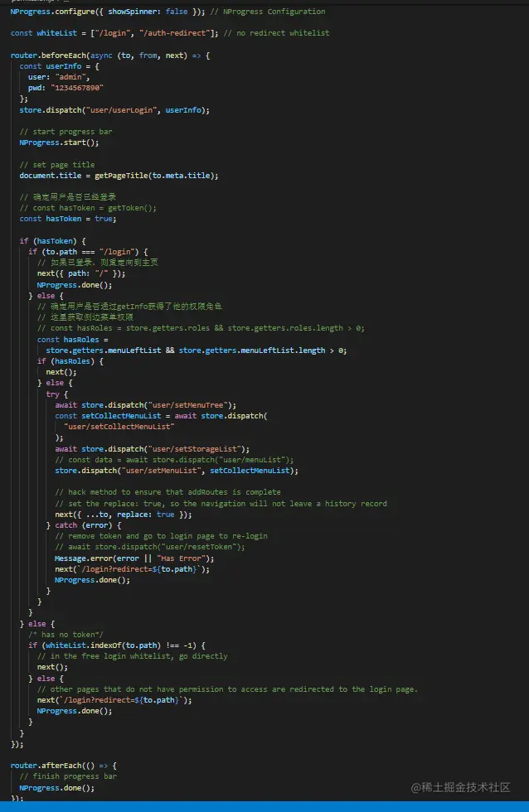Select the next({ path: "/" }); line
529x812 pixels.
[81, 274]
